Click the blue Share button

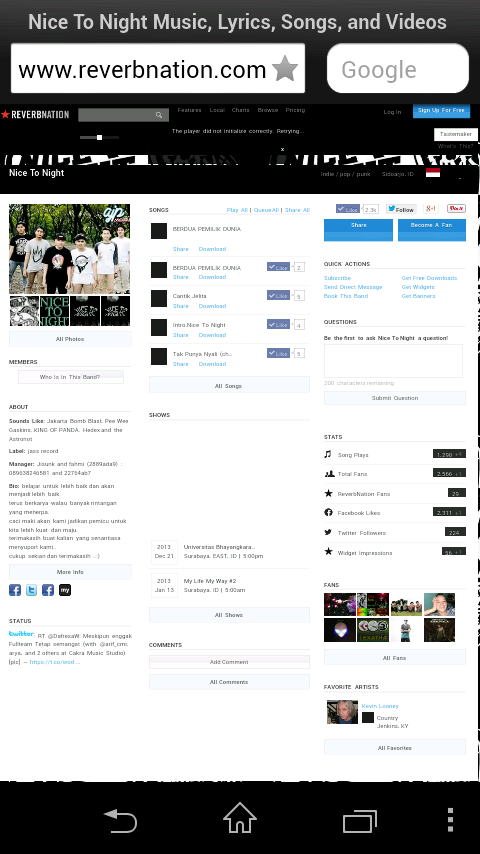pyautogui.click(x=359, y=230)
